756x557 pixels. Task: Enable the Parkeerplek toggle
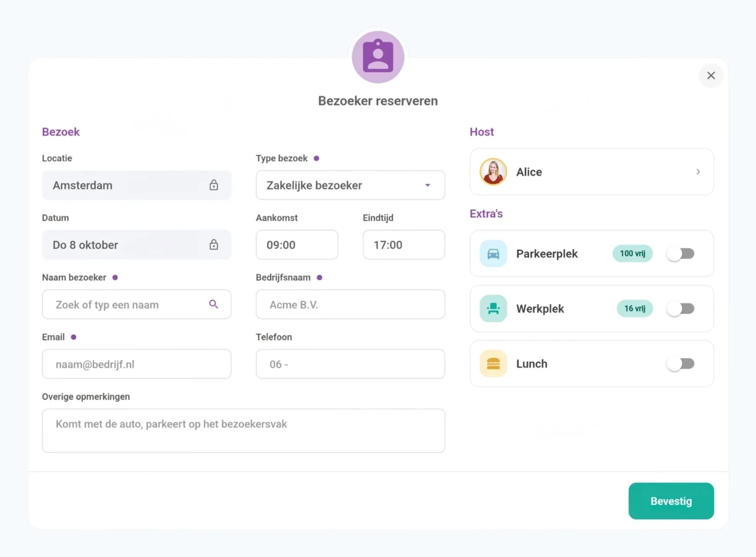click(681, 254)
